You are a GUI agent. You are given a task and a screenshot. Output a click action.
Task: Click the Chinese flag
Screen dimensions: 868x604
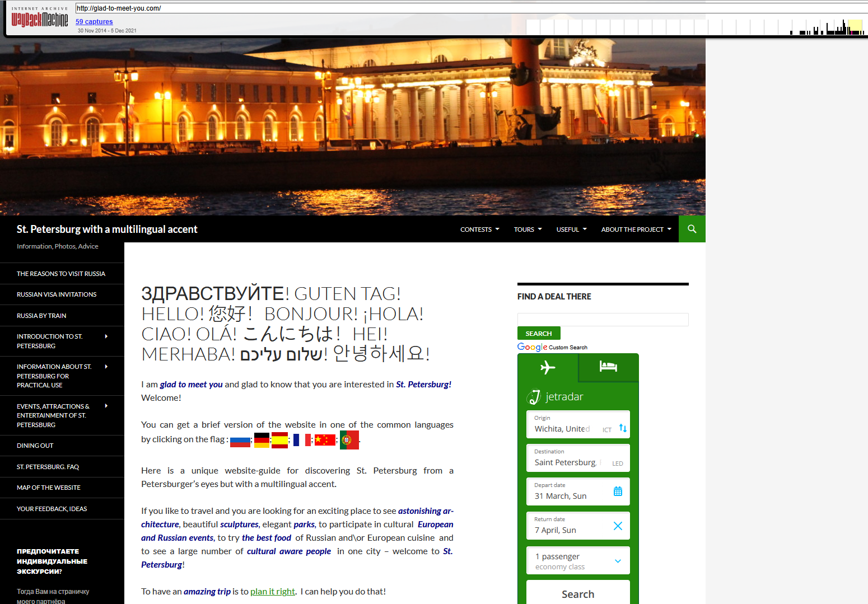pos(325,440)
